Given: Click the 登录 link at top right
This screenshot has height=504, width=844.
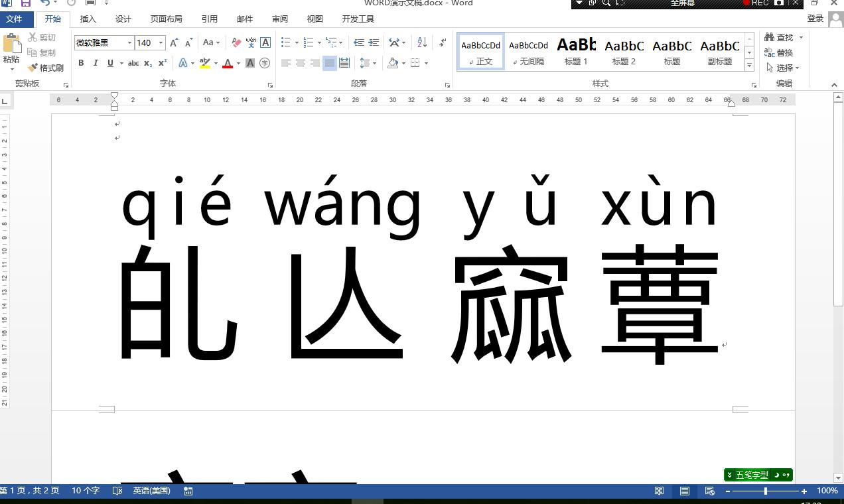Looking at the screenshot, I should point(817,19).
